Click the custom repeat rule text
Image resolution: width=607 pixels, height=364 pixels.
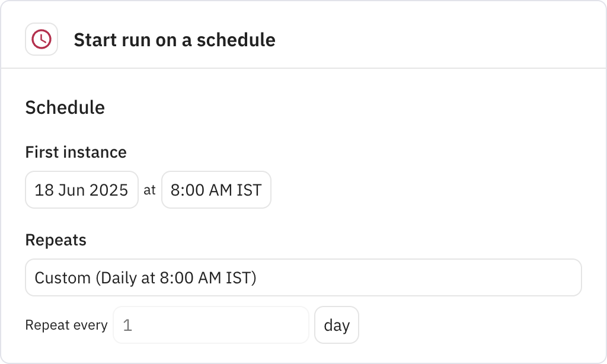(x=145, y=277)
